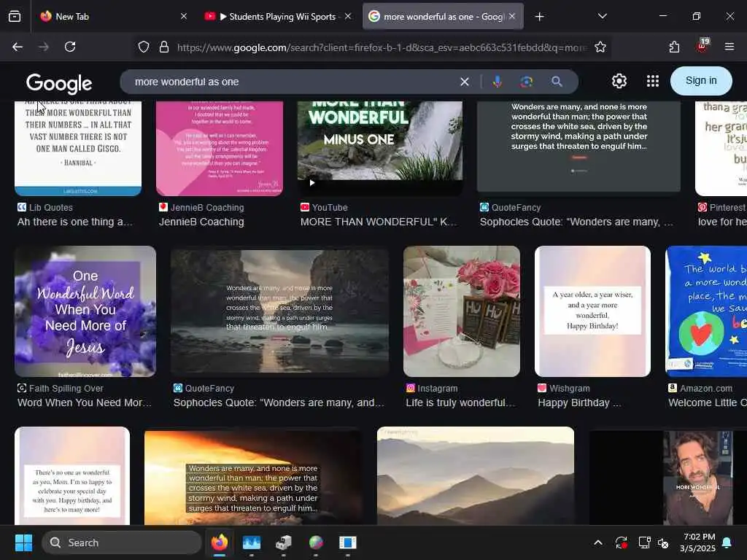
Task: Open JennieB Coaching pink heart image
Action: tap(220, 148)
